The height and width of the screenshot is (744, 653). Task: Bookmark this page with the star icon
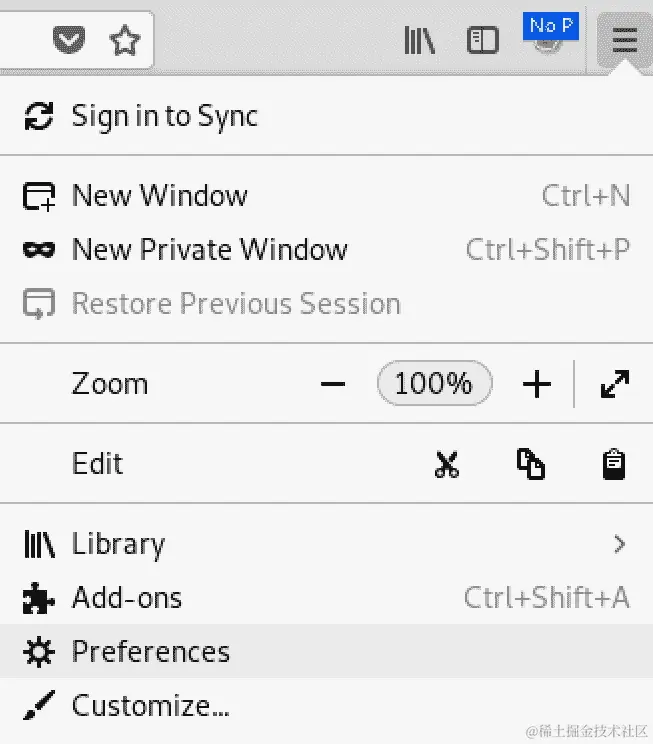(x=124, y=40)
